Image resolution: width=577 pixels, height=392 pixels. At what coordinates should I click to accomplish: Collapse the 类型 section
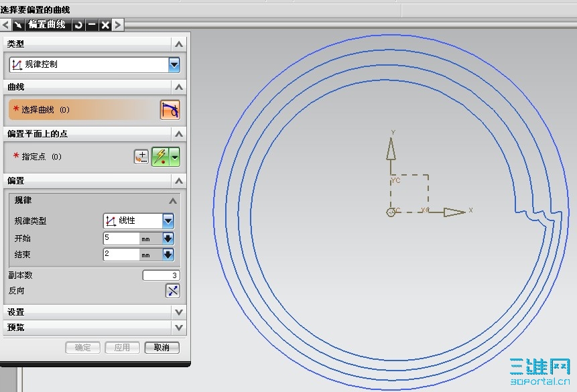pyautogui.click(x=179, y=44)
